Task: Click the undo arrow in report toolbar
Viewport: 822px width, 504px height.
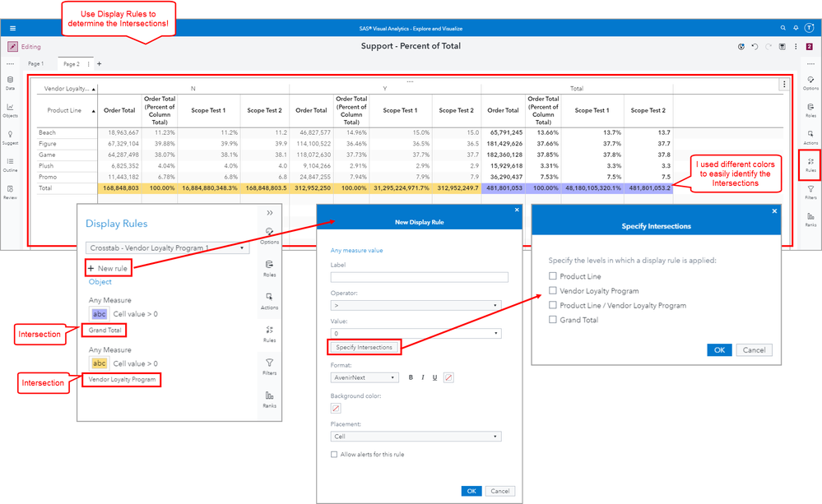Action: [755, 47]
